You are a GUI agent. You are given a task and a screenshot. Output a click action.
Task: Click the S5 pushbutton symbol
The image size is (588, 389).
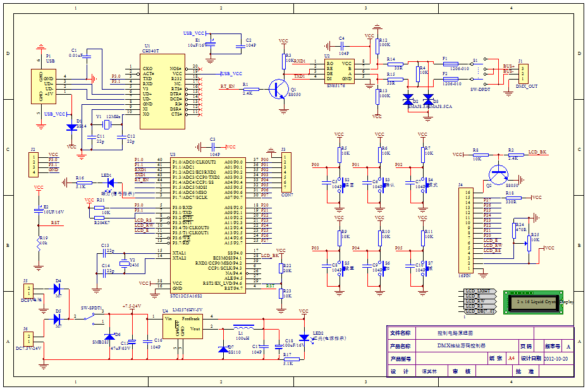point(341,268)
